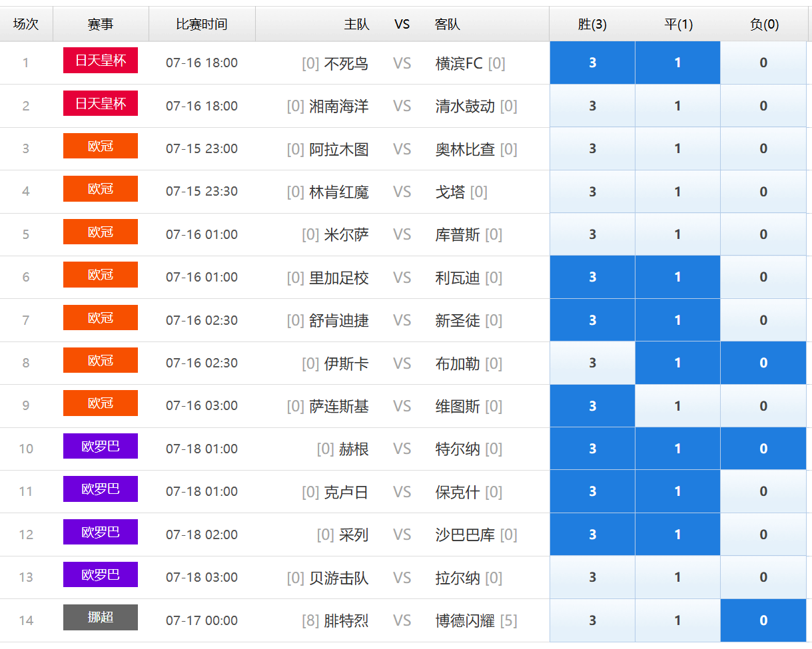Select all via 平(1) column header

(678, 25)
